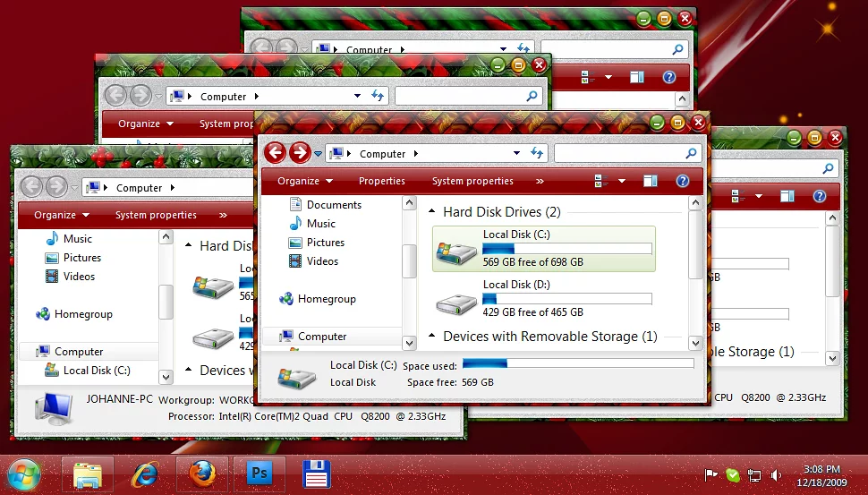
Task: Launch Photoshop from the taskbar
Action: point(259,474)
